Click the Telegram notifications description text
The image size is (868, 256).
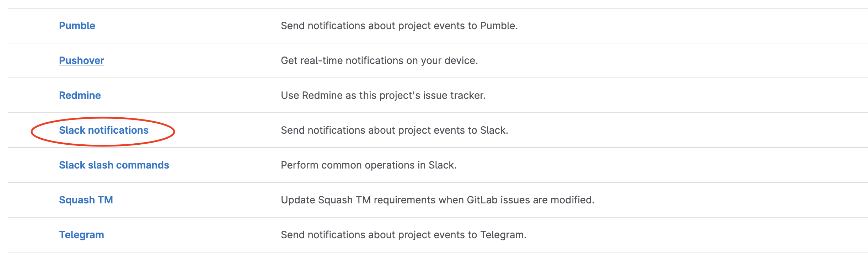tap(403, 235)
